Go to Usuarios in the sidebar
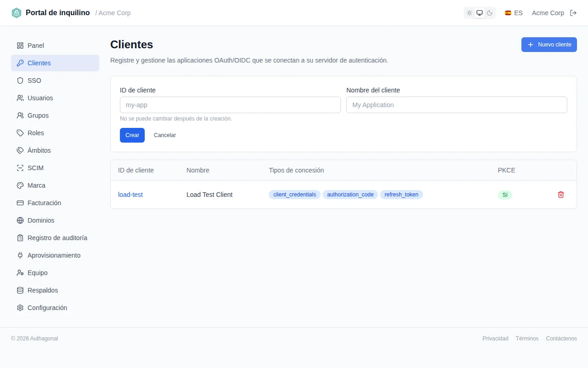 click(55, 98)
